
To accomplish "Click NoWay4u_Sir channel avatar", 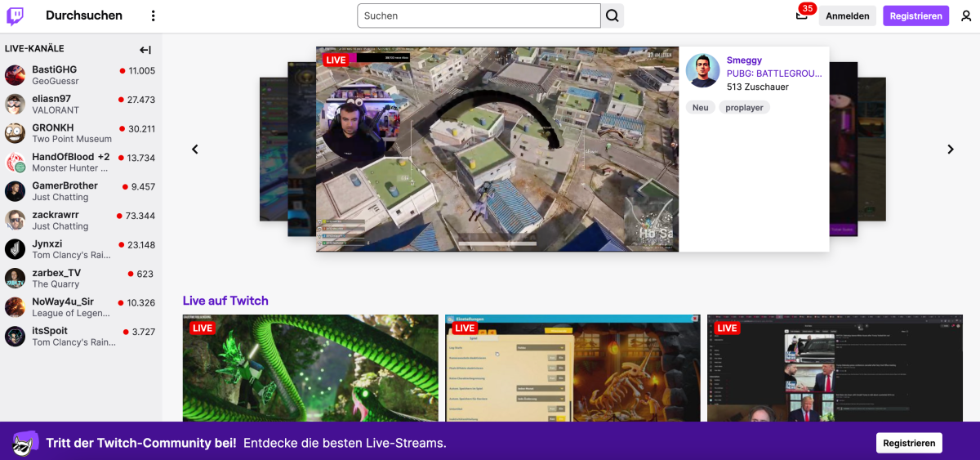I will pyautogui.click(x=15, y=307).
